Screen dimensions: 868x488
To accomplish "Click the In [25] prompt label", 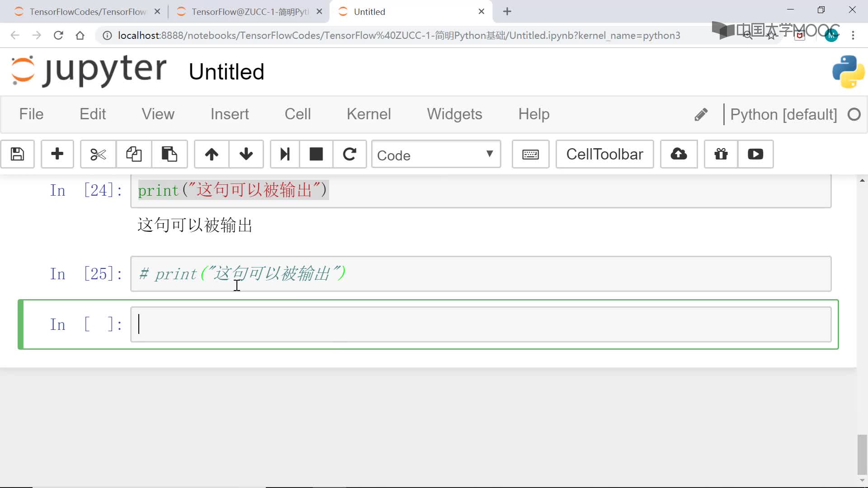I will 86,274.
